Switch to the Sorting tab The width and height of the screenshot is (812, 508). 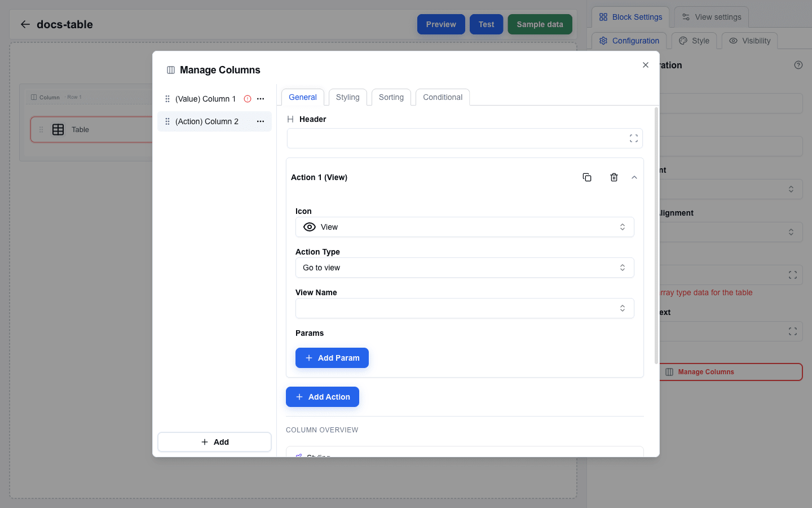pos(391,97)
